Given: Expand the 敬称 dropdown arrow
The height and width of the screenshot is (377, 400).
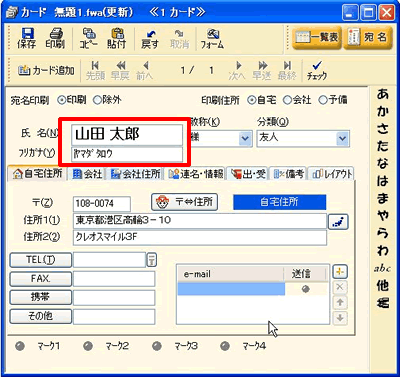Looking at the screenshot, I should (x=245, y=138).
